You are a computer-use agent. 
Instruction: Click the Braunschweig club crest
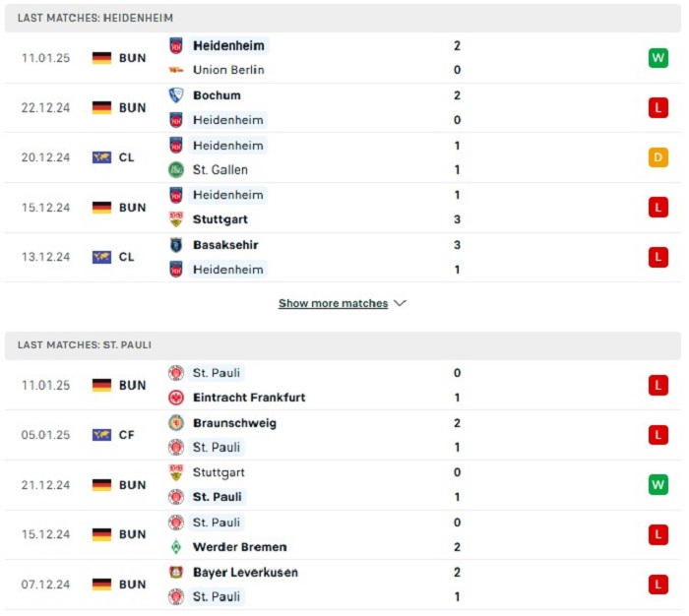(176, 423)
